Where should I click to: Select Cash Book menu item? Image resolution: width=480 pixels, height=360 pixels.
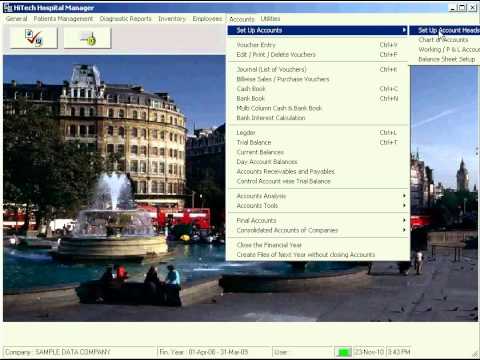tap(318, 89)
